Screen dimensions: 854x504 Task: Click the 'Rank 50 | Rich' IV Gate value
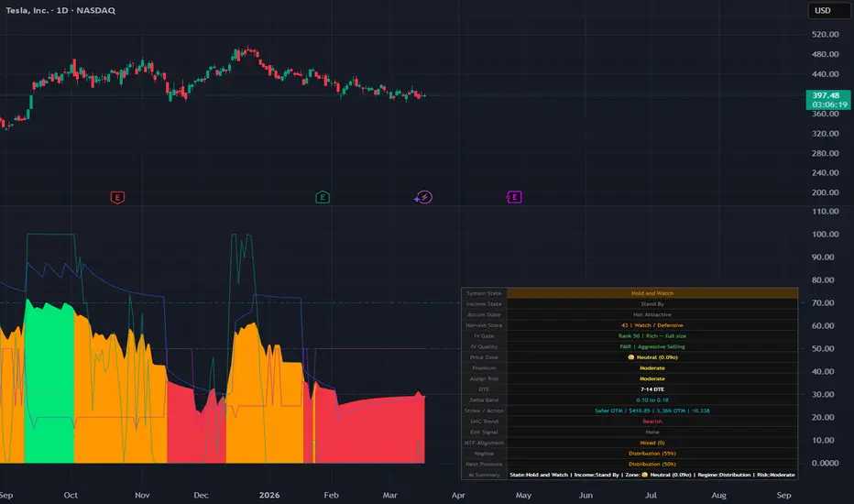coord(651,336)
